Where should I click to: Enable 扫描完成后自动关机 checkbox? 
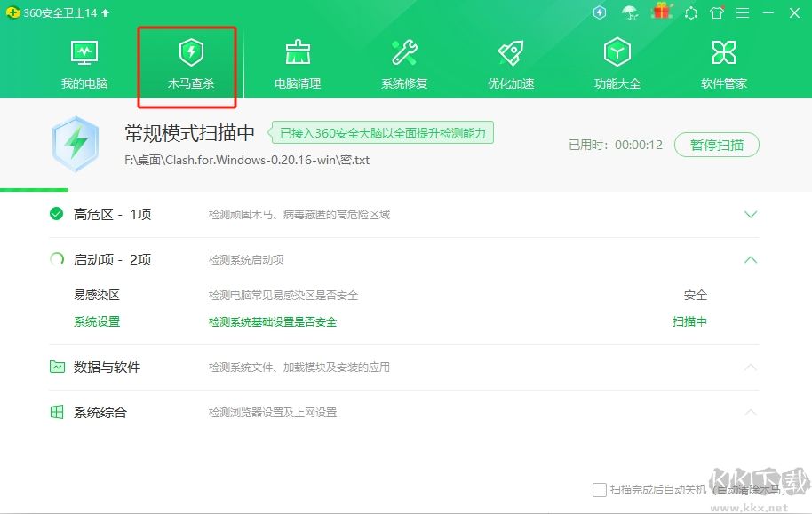599,490
